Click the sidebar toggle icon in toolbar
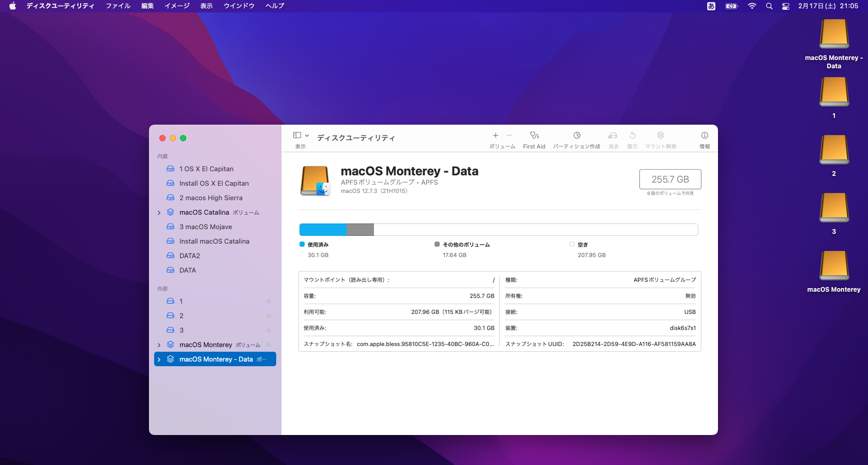868x465 pixels. point(297,136)
